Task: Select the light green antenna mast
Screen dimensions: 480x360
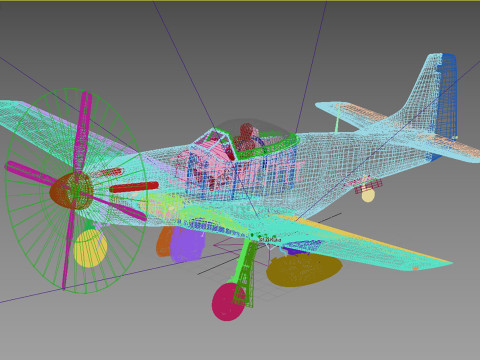Action: click(x=337, y=119)
